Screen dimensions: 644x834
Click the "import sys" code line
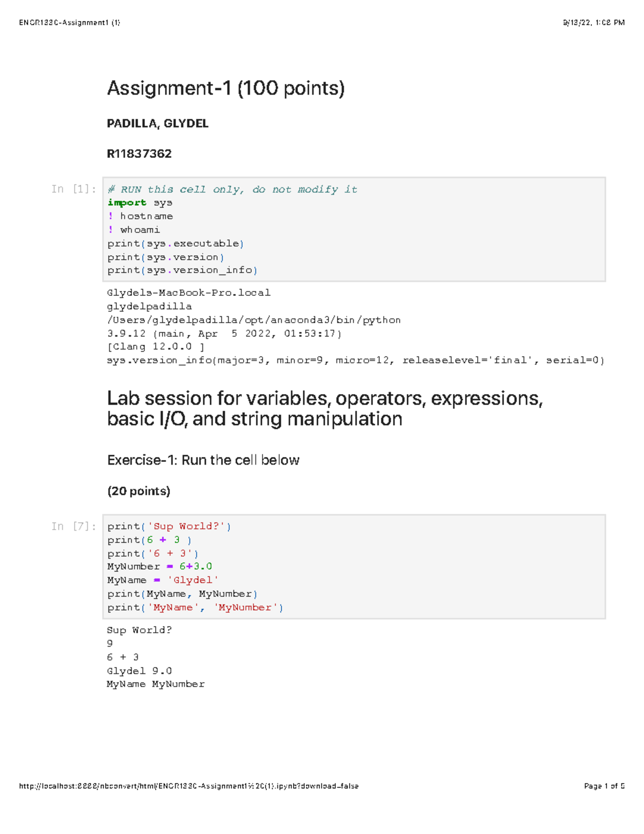point(140,202)
